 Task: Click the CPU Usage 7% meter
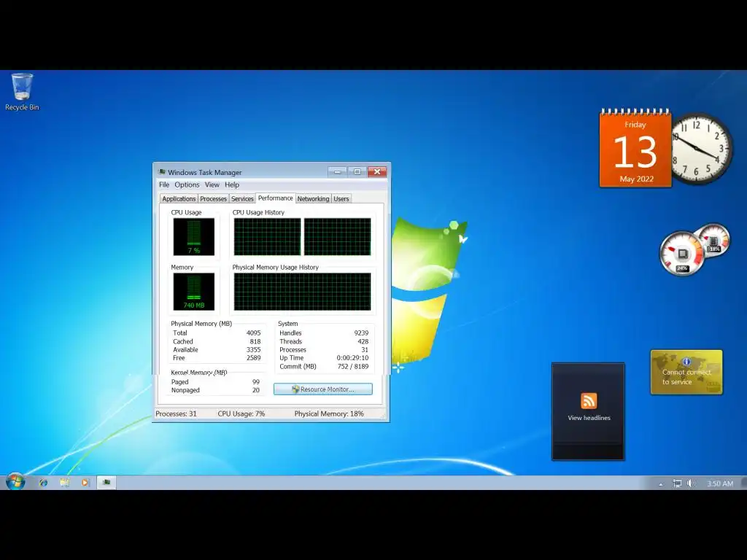coord(194,237)
